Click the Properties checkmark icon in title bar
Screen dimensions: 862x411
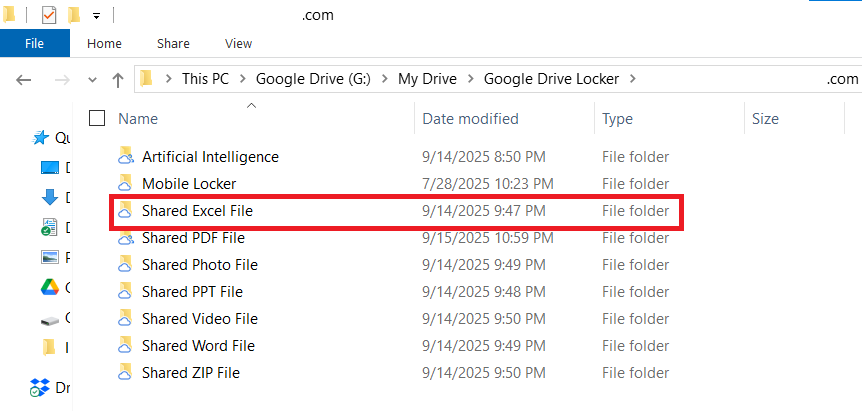click(49, 16)
